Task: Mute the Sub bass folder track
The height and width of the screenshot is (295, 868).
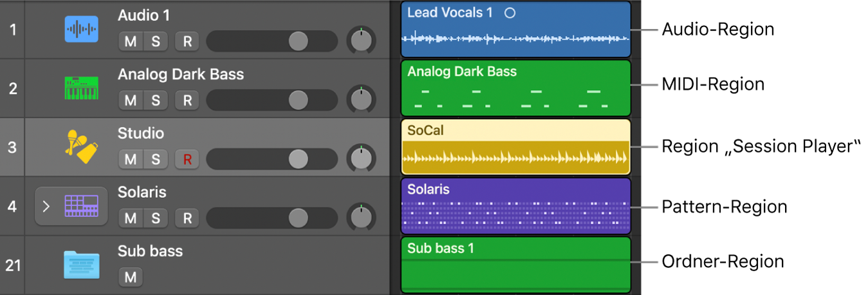Action: (x=131, y=277)
